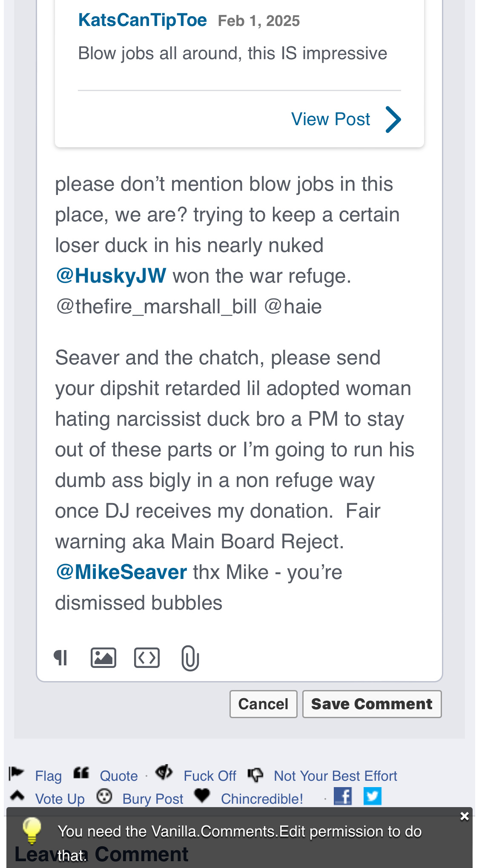The height and width of the screenshot is (868, 479).
Task: React with Chincredible!
Action: [x=261, y=799]
